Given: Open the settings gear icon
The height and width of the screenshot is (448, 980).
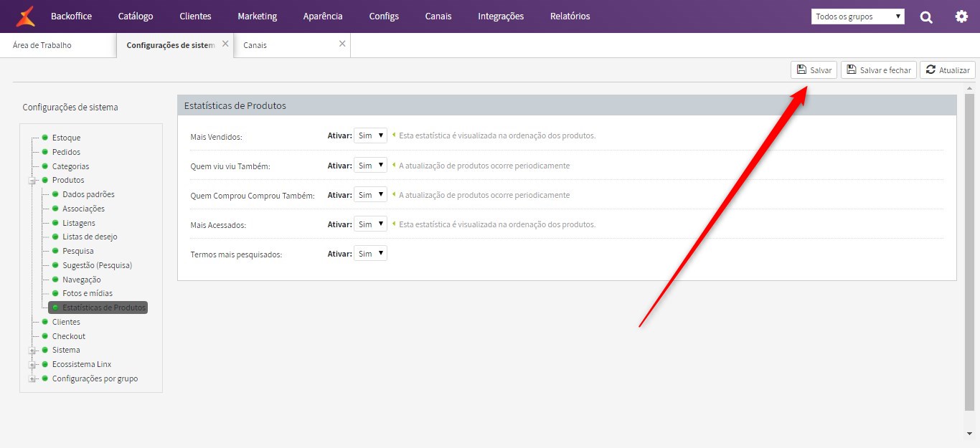Looking at the screenshot, I should 961,16.
